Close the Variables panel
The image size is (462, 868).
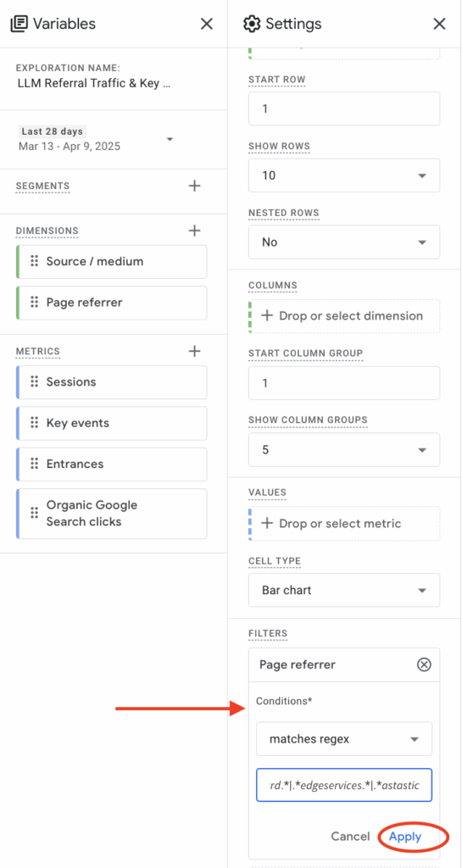click(206, 24)
